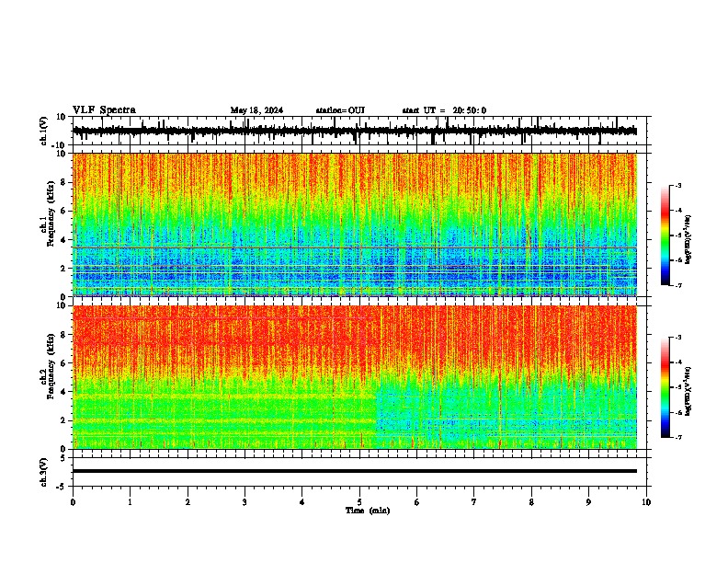Click time axis tick label 6

coord(417,502)
